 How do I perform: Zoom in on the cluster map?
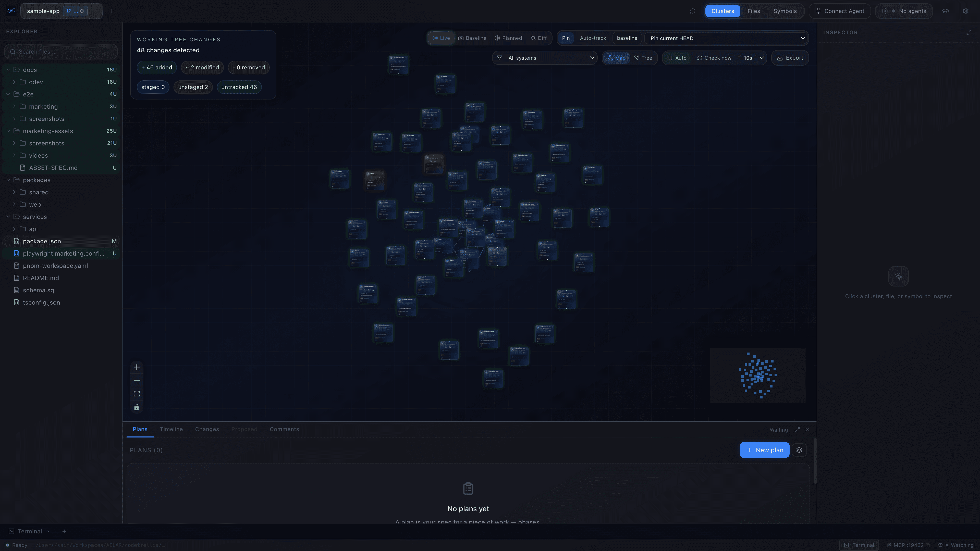(137, 367)
